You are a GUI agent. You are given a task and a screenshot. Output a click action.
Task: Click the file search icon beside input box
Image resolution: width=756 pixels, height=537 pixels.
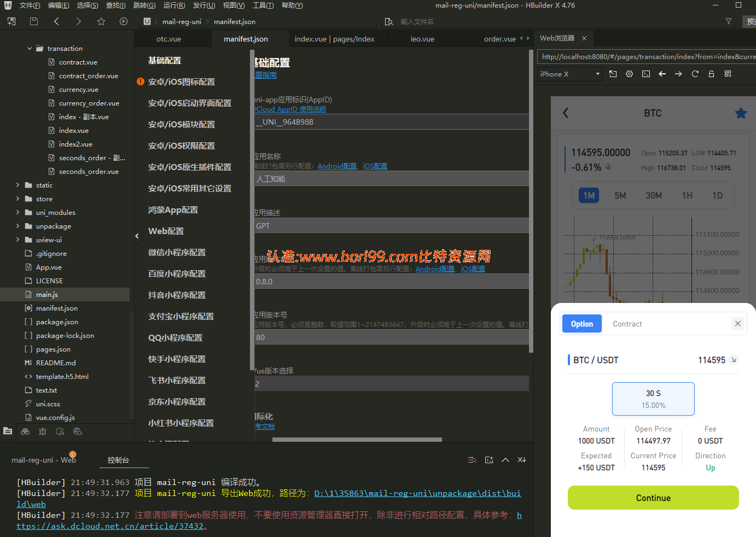[x=389, y=22]
